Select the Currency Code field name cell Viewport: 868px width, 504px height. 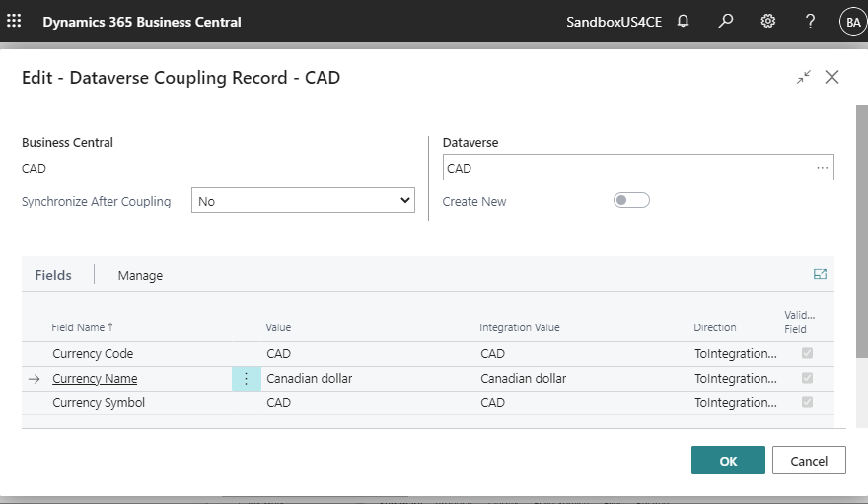[x=93, y=353]
